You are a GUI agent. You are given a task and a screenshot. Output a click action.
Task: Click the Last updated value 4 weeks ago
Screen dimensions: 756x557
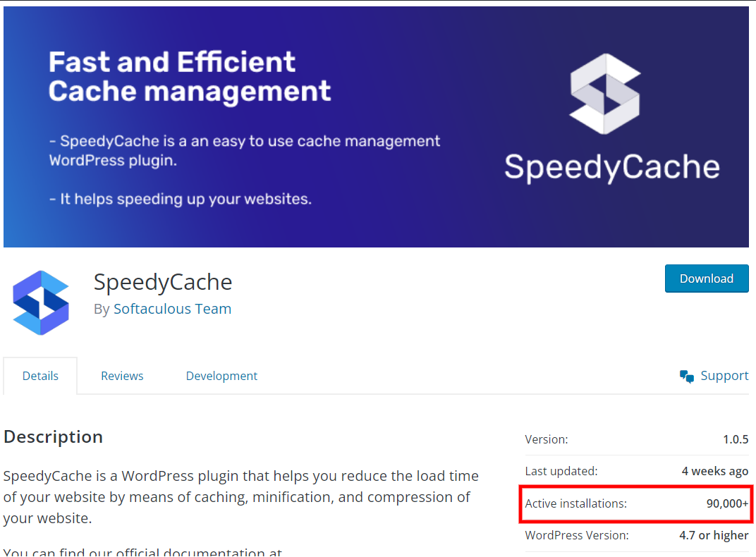point(714,471)
